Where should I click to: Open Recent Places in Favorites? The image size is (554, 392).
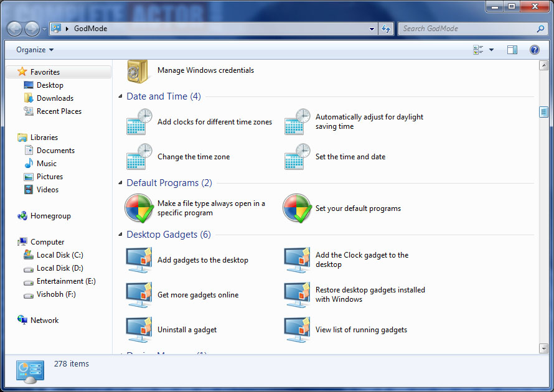59,111
